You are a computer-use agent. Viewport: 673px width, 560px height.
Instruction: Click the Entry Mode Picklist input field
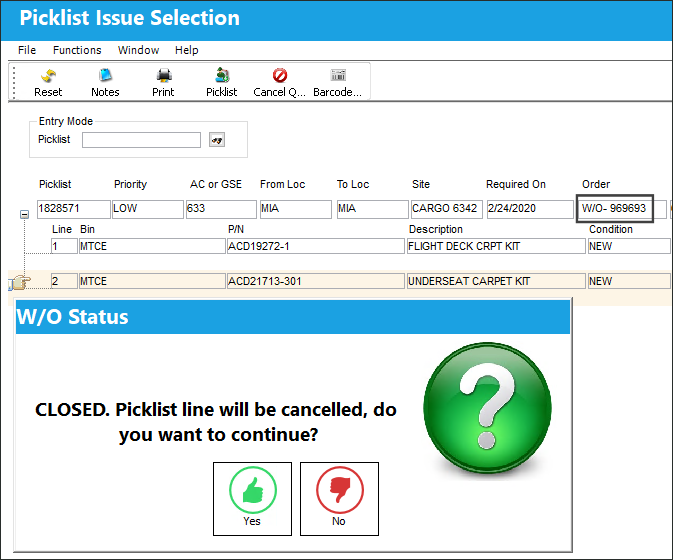tap(141, 140)
